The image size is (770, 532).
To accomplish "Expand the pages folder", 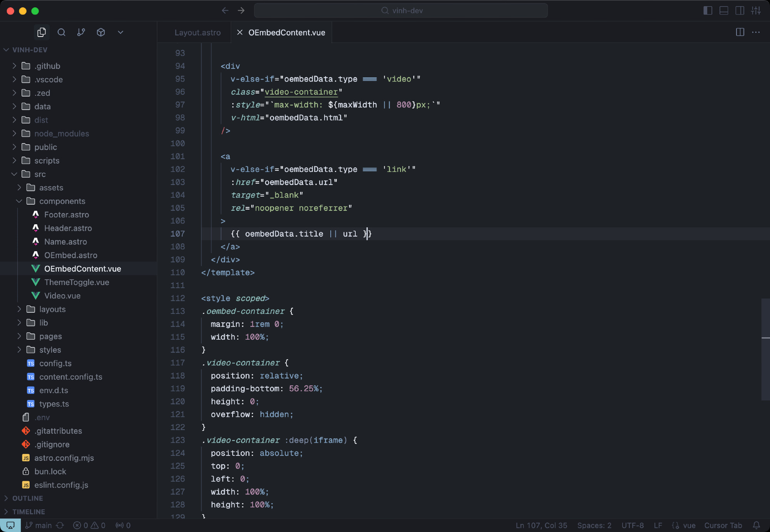I will pyautogui.click(x=79, y=336).
